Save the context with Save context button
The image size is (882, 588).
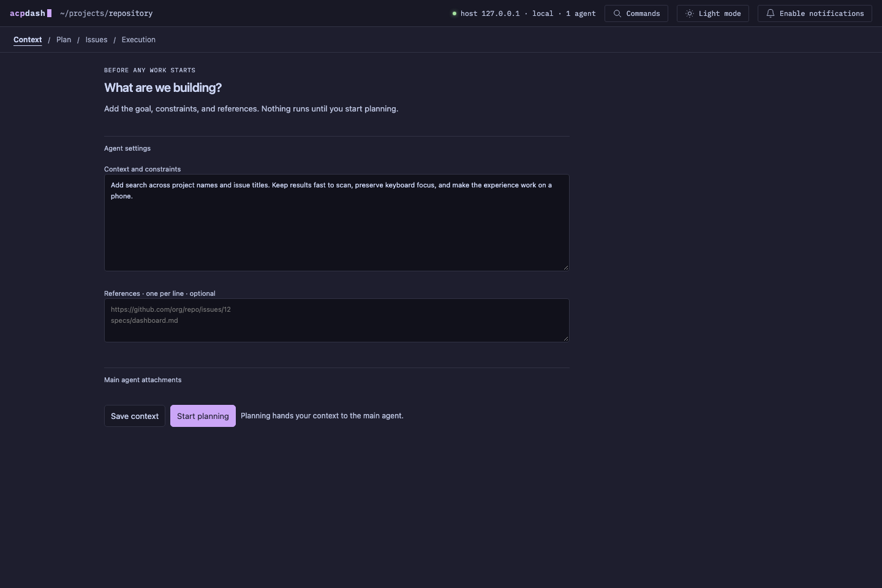pyautogui.click(x=135, y=416)
